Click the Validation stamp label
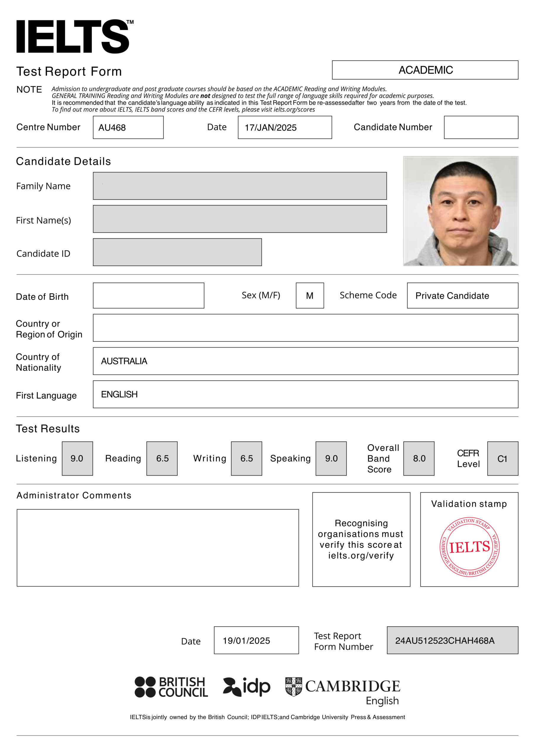 (x=469, y=504)
